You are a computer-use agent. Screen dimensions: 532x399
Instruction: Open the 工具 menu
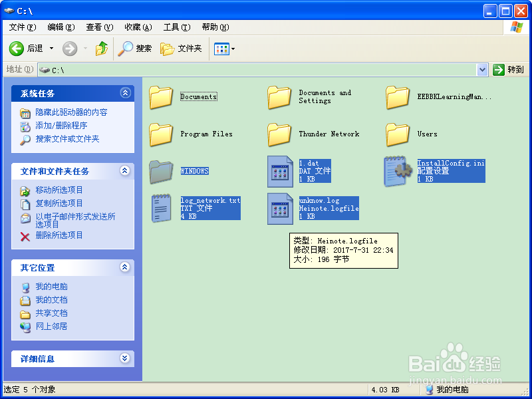[x=176, y=27]
